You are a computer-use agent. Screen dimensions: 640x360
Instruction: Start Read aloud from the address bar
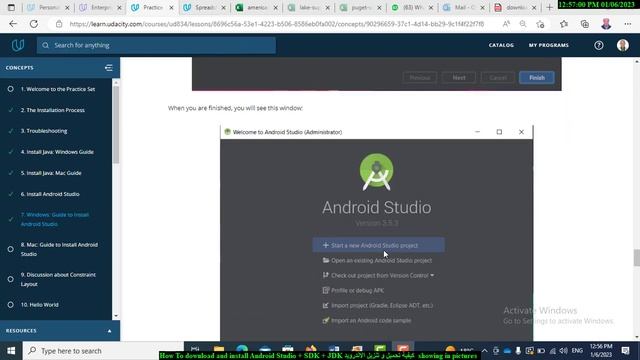(x=506, y=24)
